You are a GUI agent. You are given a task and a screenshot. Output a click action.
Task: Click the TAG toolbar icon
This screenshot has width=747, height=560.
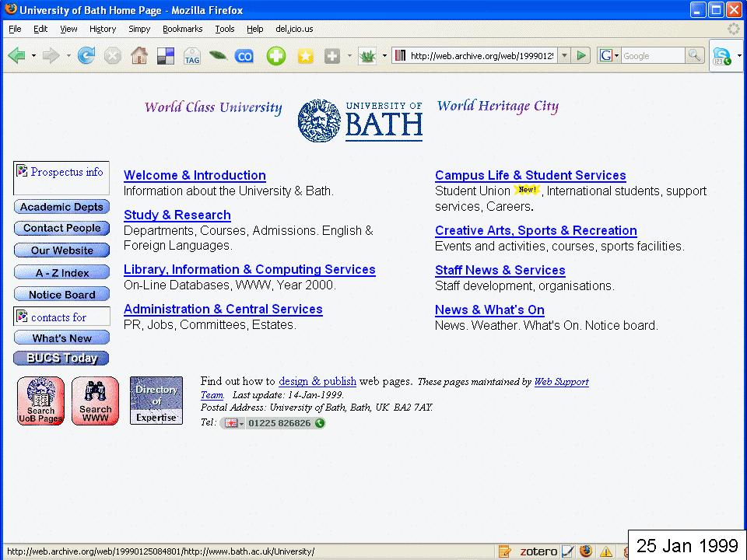click(x=192, y=56)
